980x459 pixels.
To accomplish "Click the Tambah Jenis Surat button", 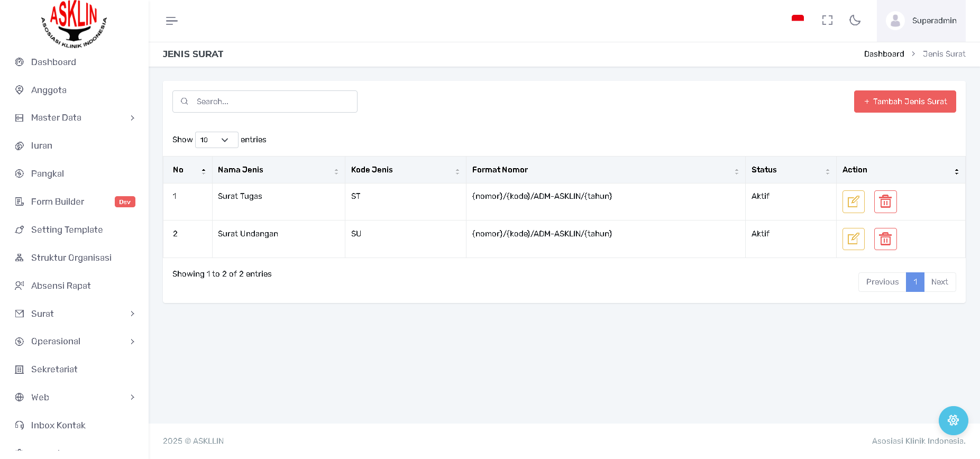I will pyautogui.click(x=904, y=102).
